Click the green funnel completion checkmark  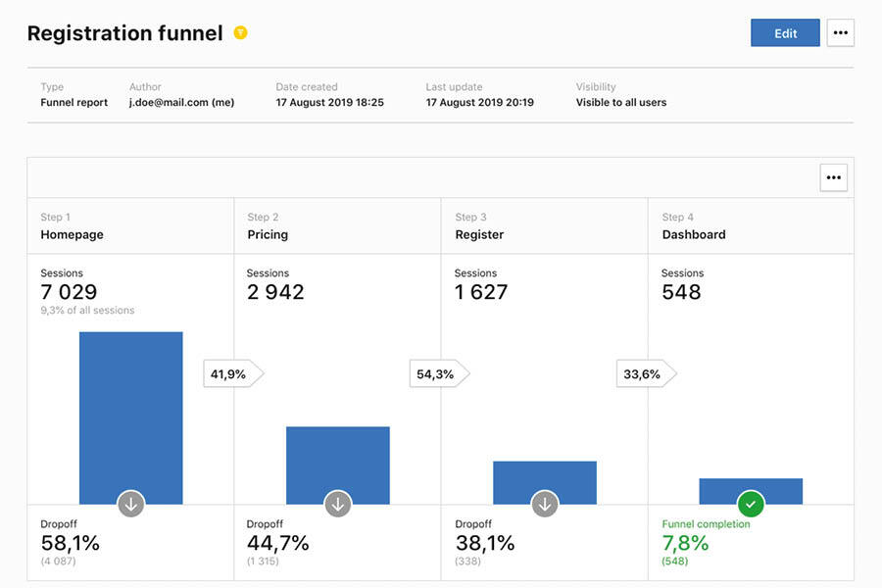pos(751,504)
